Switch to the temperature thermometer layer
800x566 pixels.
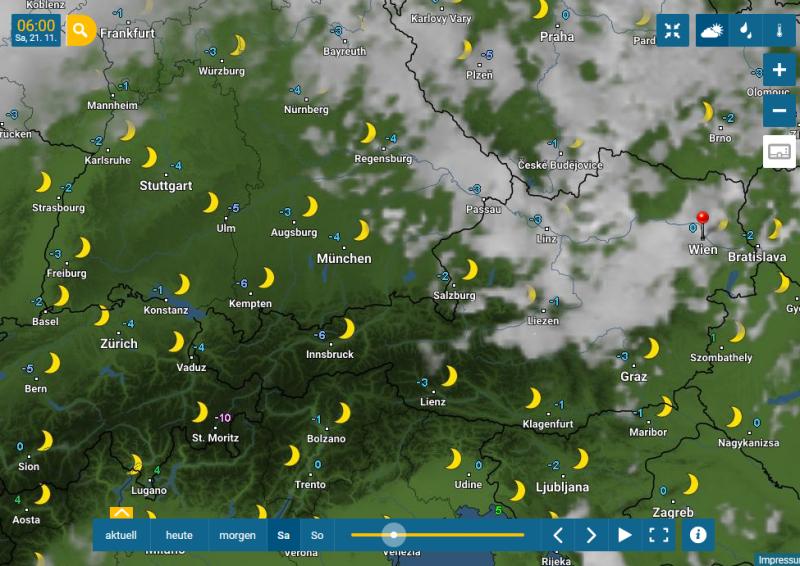click(x=779, y=31)
